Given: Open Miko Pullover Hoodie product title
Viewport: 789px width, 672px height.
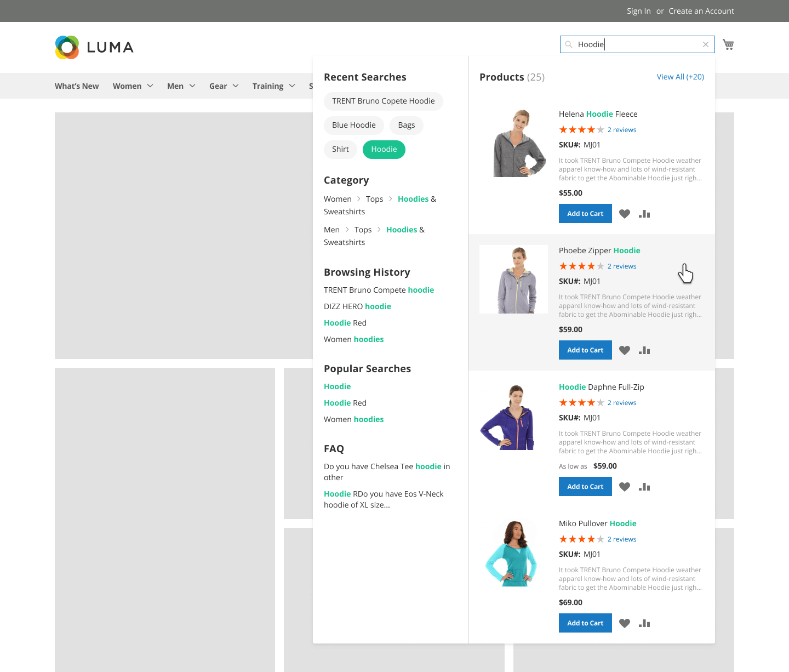Looking at the screenshot, I should click(598, 523).
